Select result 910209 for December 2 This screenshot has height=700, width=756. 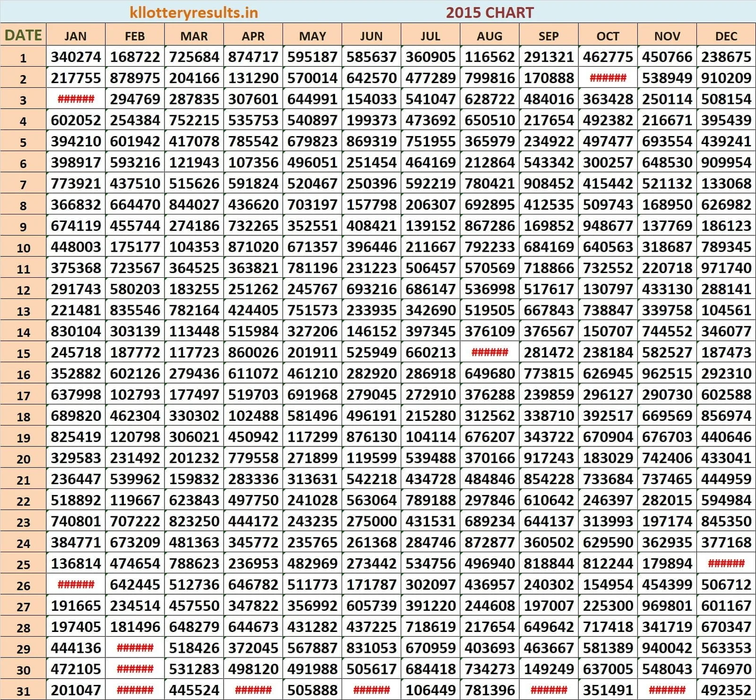tap(725, 77)
